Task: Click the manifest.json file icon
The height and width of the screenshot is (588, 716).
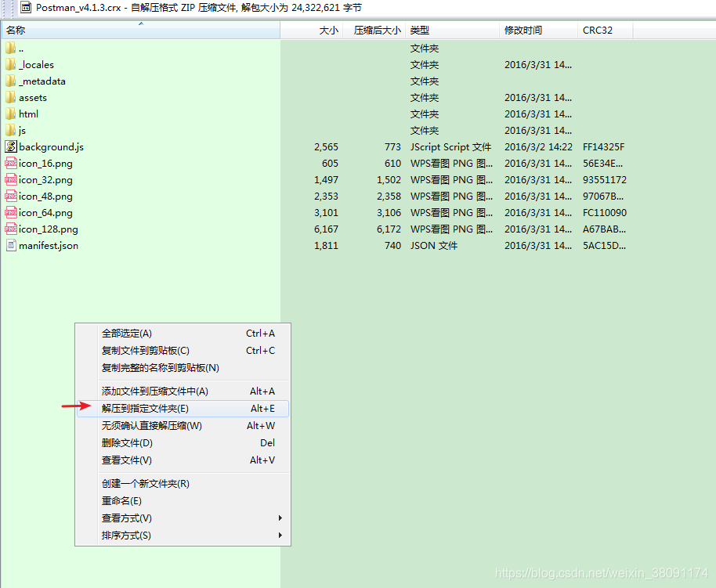Action: tap(11, 245)
